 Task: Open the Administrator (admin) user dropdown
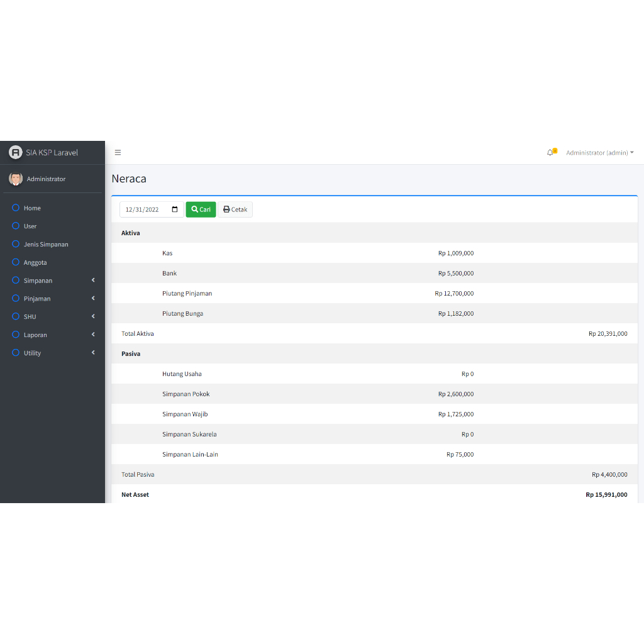click(x=599, y=153)
